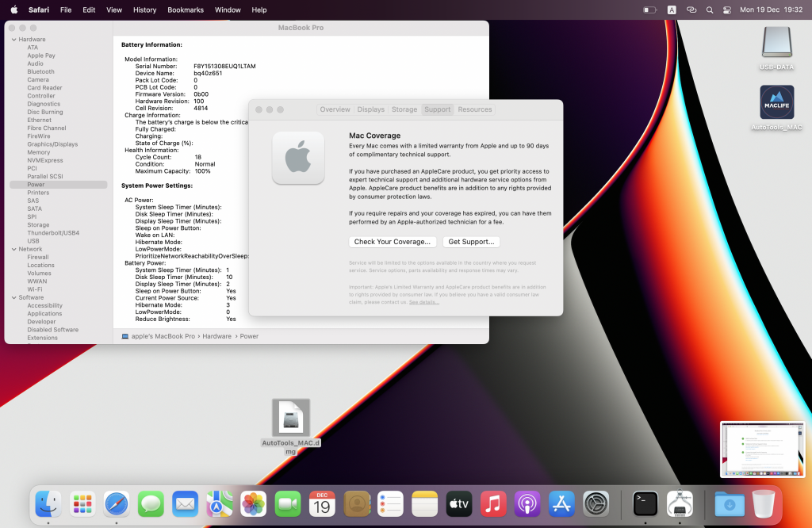Open System Information chip icon in Dock
The width and height of the screenshot is (812, 528).
pos(680,503)
